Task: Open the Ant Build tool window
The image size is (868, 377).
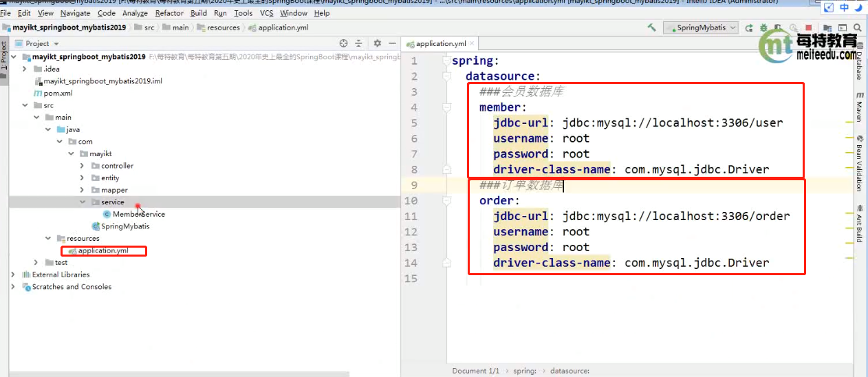Action: [x=860, y=224]
